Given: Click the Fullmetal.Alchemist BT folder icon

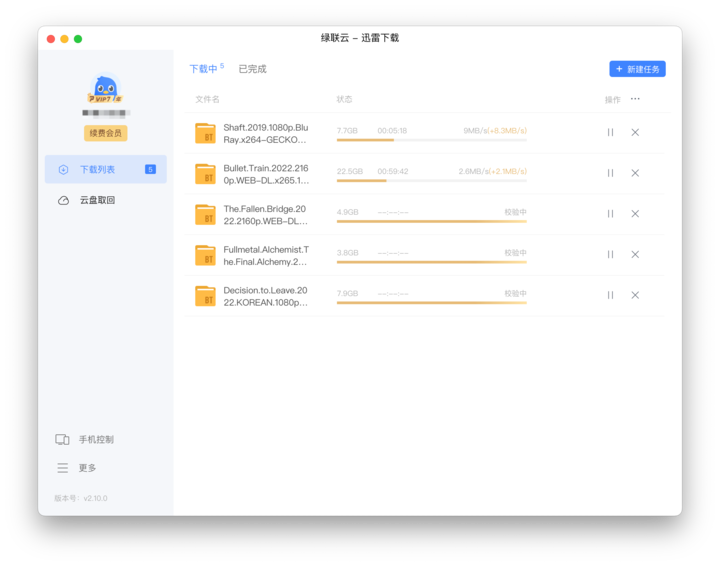Looking at the screenshot, I should (205, 255).
